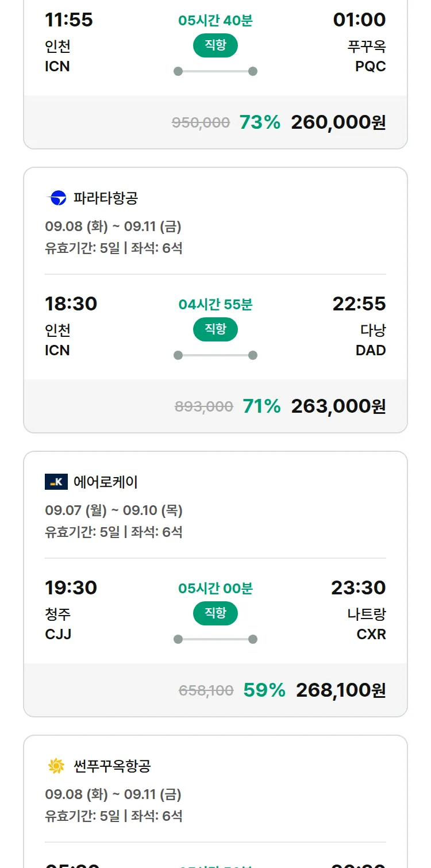Viewport: 431px width, 868px height.
Task: Click the 59% discount label
Action: [x=264, y=690]
